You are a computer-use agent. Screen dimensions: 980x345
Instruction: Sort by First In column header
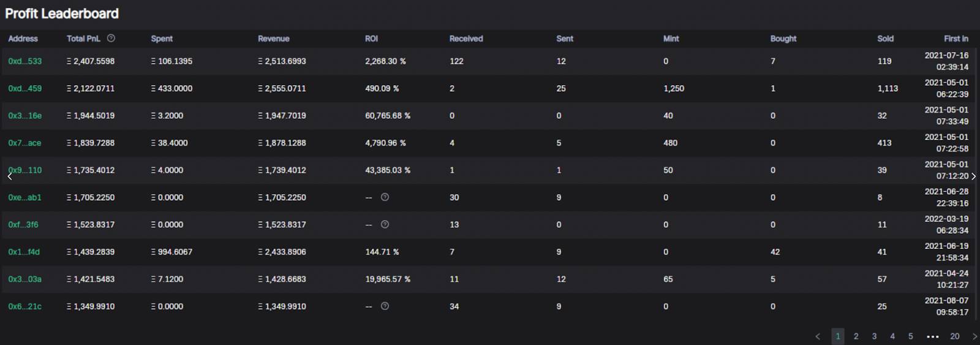coord(956,39)
